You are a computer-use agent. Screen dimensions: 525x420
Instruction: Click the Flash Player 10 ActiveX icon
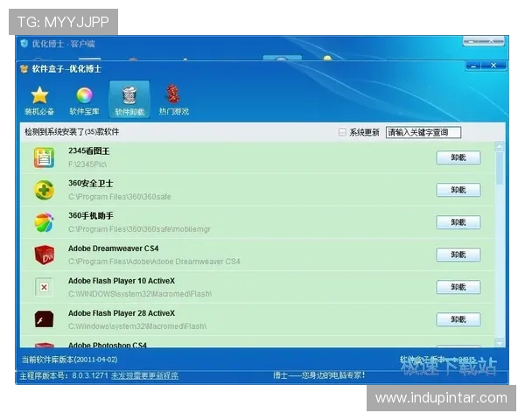44,287
